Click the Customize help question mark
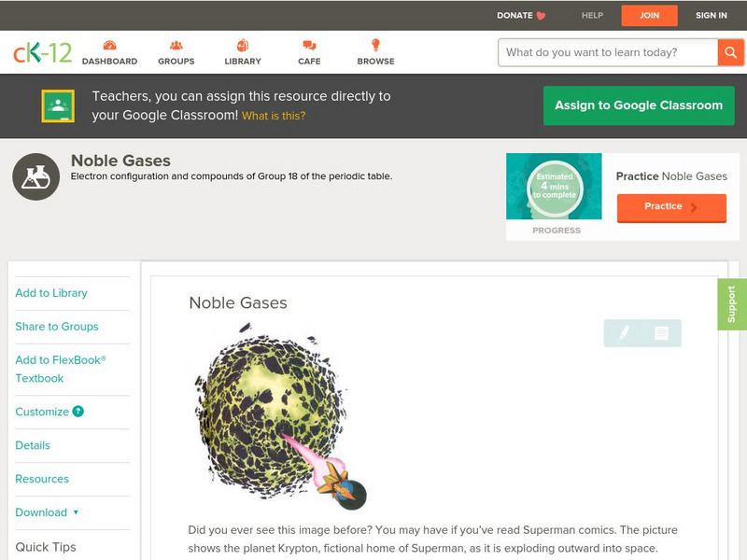747x560 pixels. 78,412
